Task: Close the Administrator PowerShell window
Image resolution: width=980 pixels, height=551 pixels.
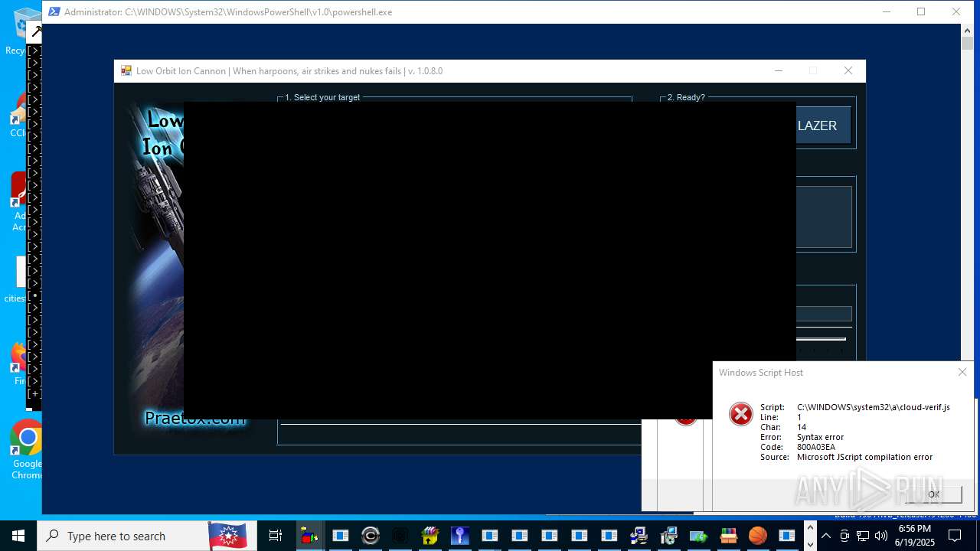Action: tap(956, 11)
